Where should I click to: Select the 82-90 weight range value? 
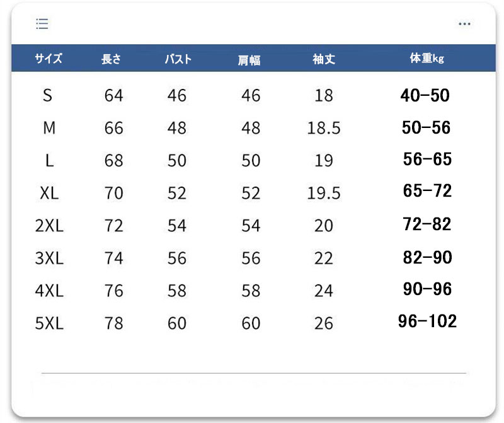427,257
